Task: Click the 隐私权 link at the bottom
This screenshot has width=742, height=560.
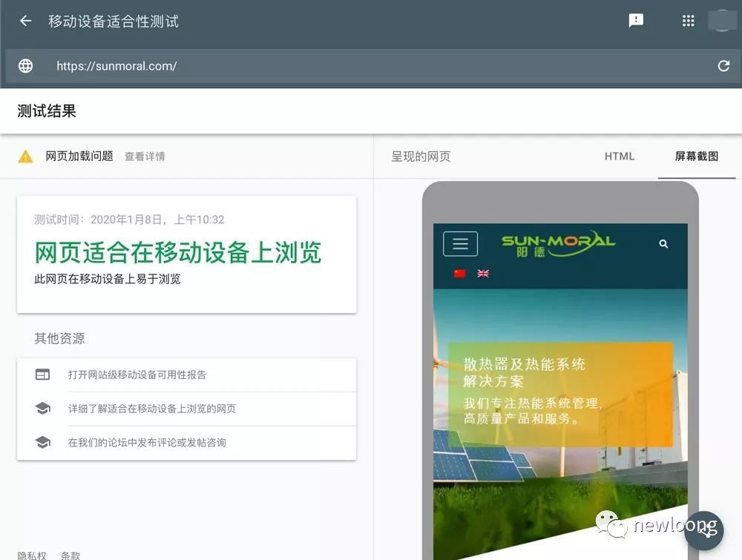Action: pyautogui.click(x=33, y=555)
